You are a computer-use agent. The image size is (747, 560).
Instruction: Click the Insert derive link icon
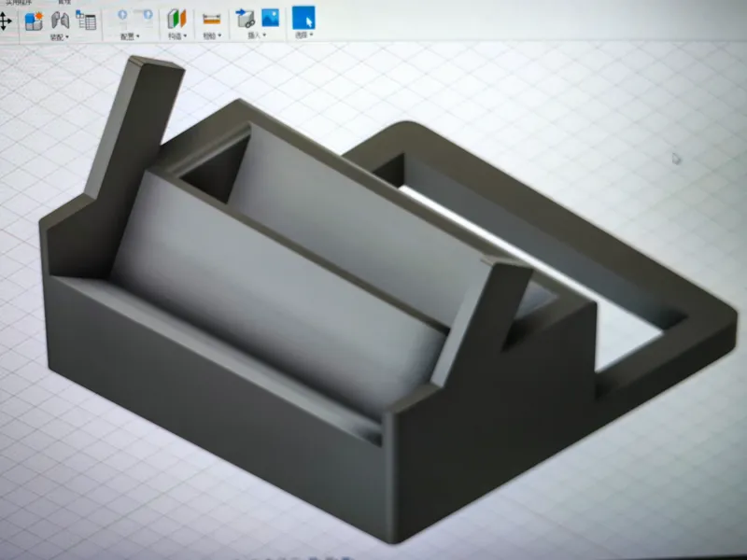pos(246,19)
